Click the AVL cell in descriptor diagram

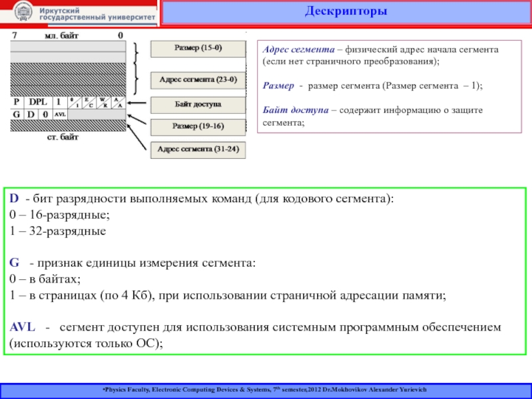pyautogui.click(x=59, y=114)
